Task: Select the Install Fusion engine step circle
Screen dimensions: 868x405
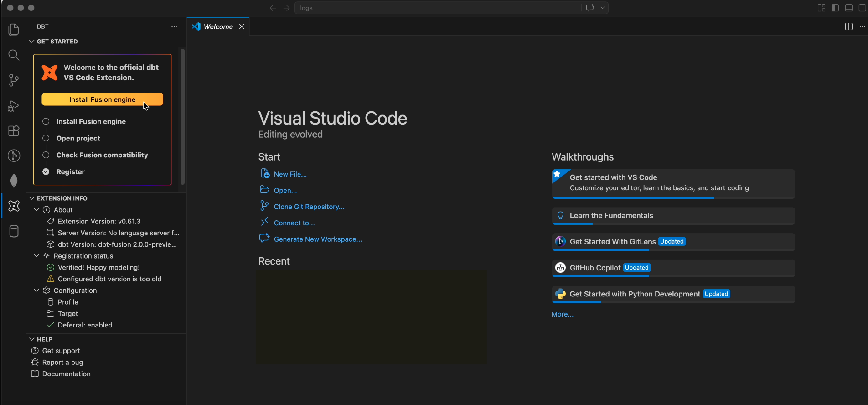Action: (46, 121)
